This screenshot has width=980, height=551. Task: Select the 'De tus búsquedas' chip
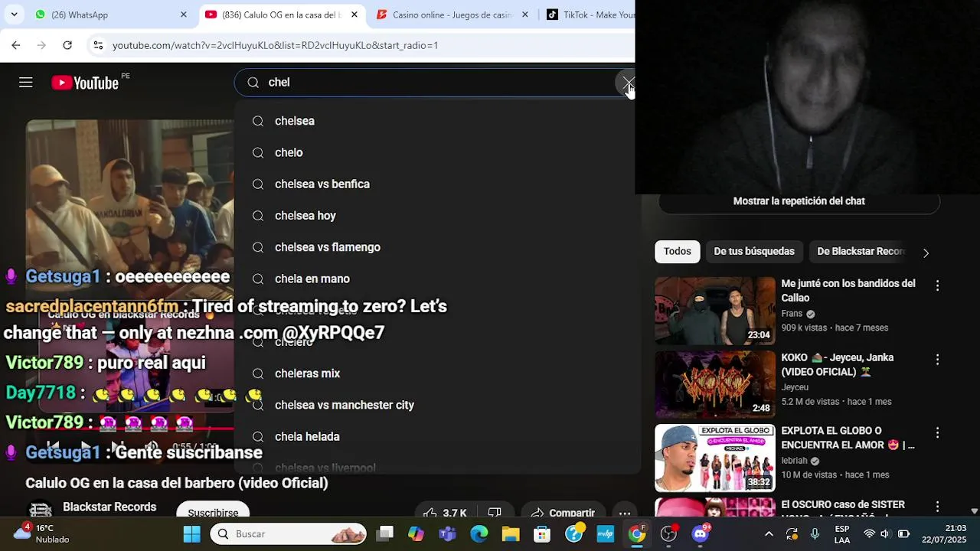[x=754, y=251]
